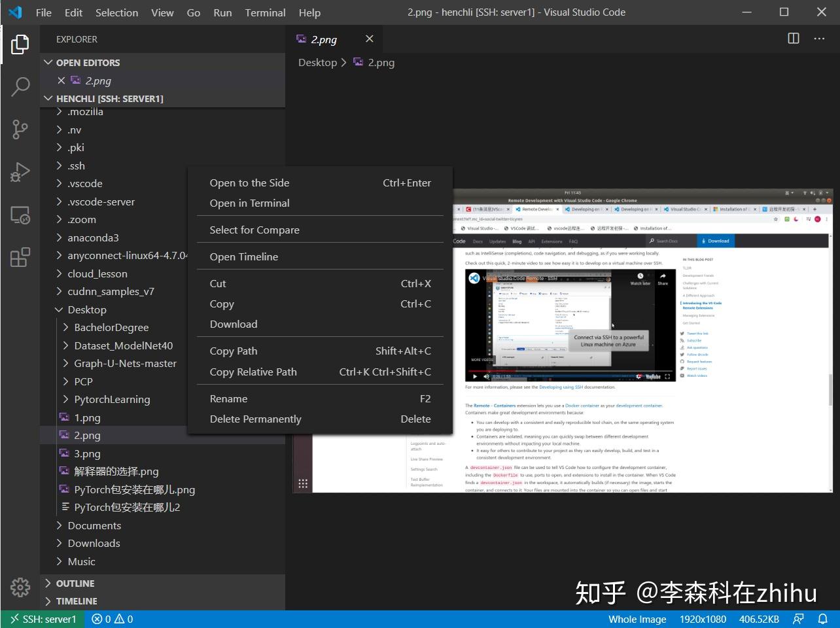Click the Remote Explorer icon

coord(20,215)
